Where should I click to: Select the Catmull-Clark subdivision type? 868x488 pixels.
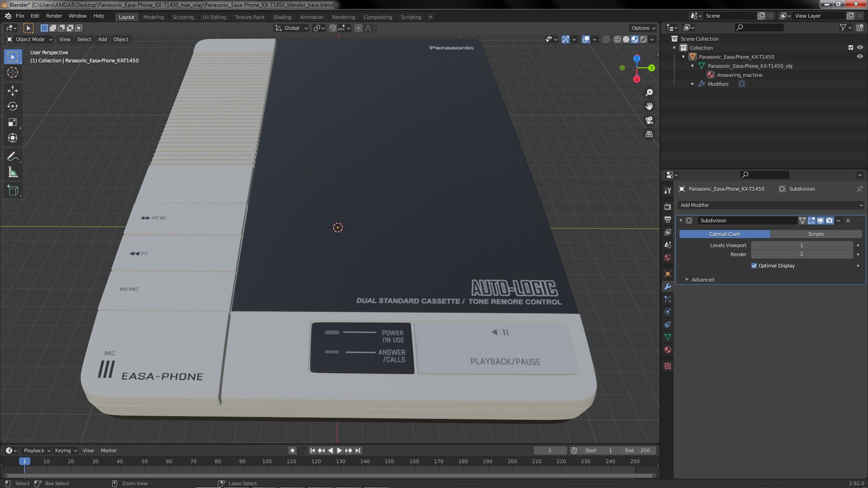coord(724,234)
